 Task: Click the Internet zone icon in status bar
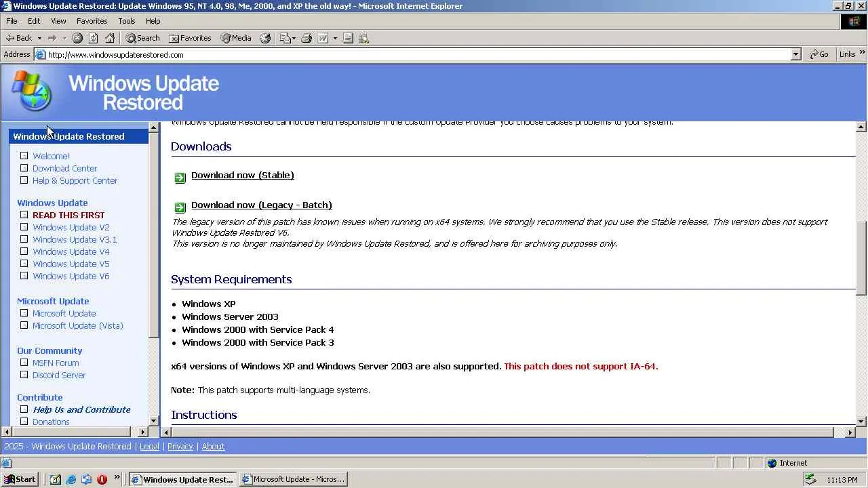772,463
